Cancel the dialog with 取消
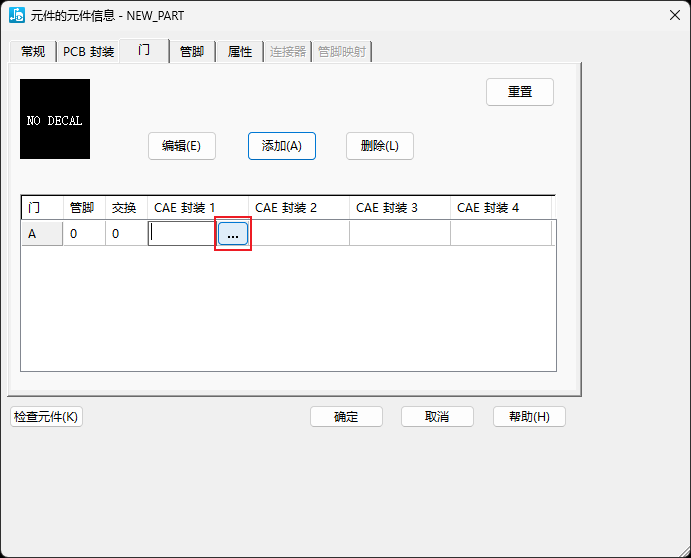Viewport: 691px width, 558px height. pyautogui.click(x=437, y=417)
